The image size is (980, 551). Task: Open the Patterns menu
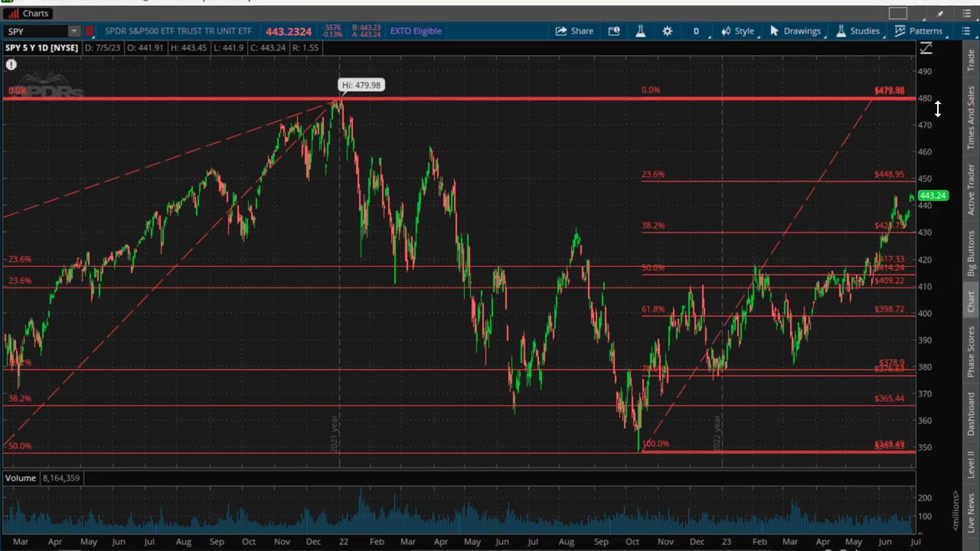[x=918, y=31]
